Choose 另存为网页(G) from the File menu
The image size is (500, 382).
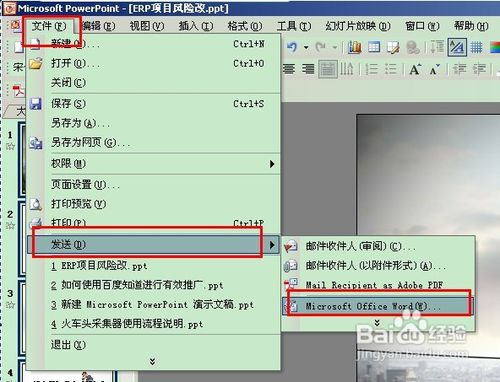[153, 143]
